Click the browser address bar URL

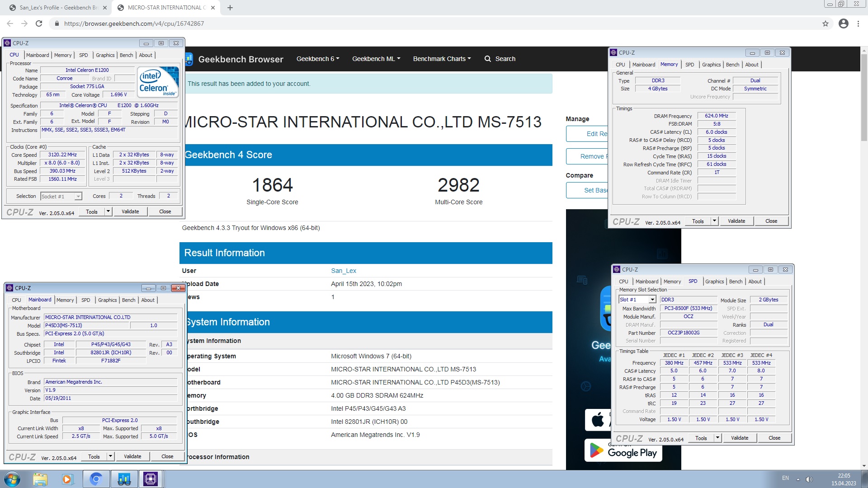(134, 23)
